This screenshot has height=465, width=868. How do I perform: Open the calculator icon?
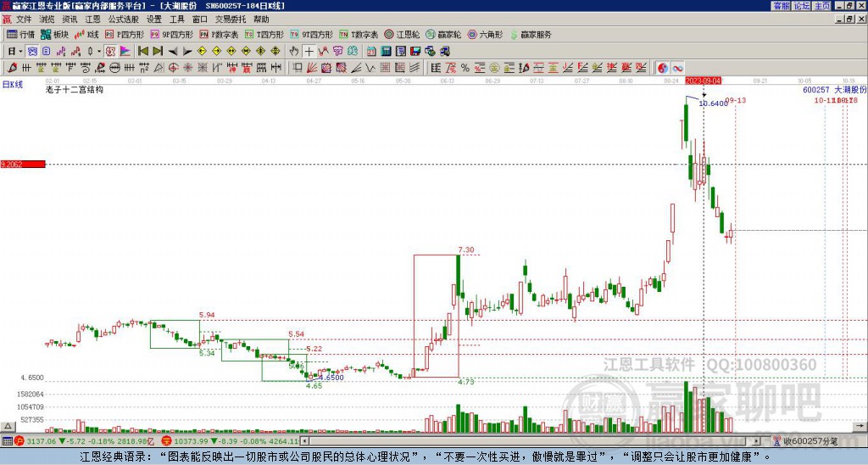(386, 51)
